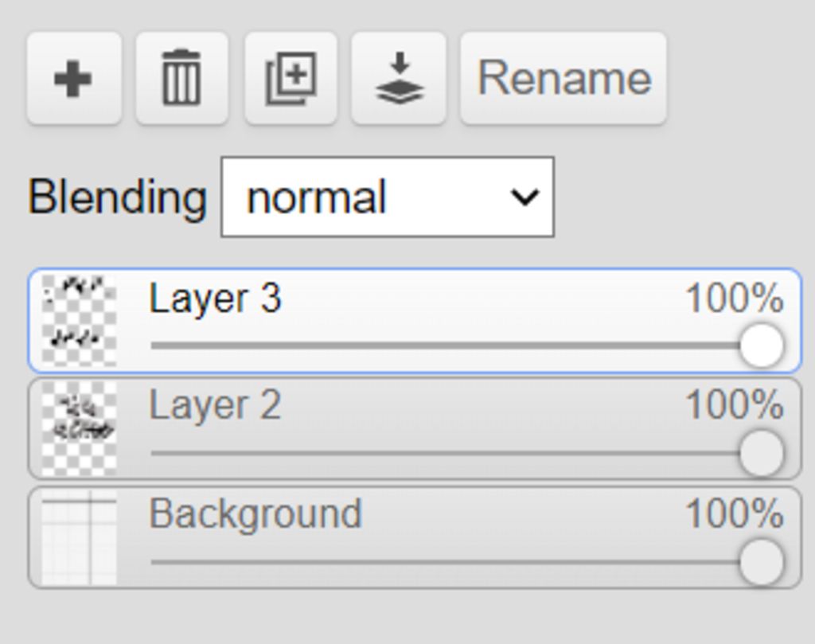Click the Layer 2 thumbnail preview
Viewport: 815px width, 644px height.
(79, 428)
